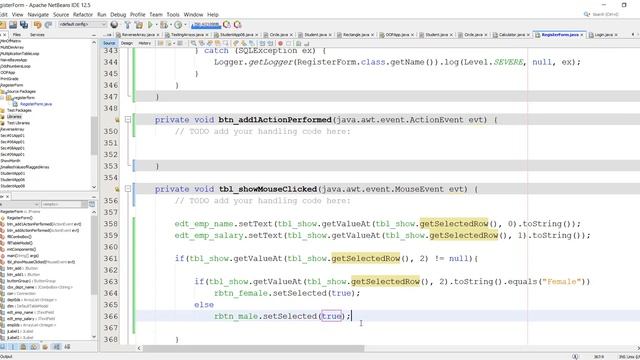Open the Source menu
The image size is (640, 360).
[x=61, y=14]
